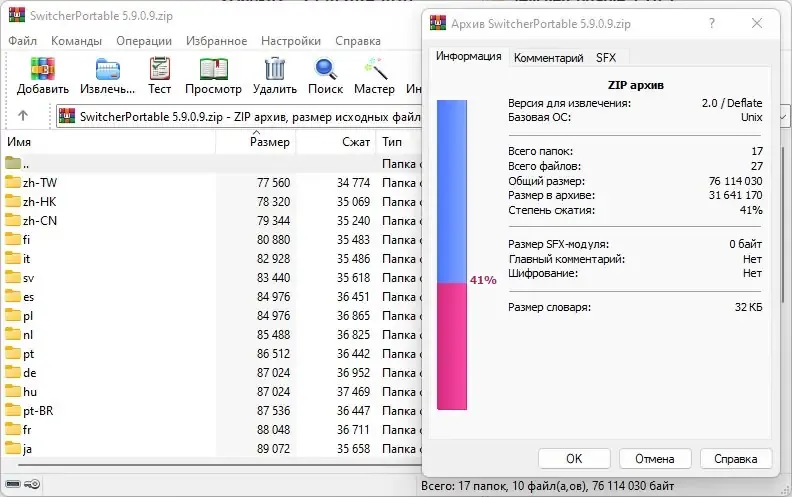Close the archive info dialog
Screen dimensions: 792x497
pos(757,23)
